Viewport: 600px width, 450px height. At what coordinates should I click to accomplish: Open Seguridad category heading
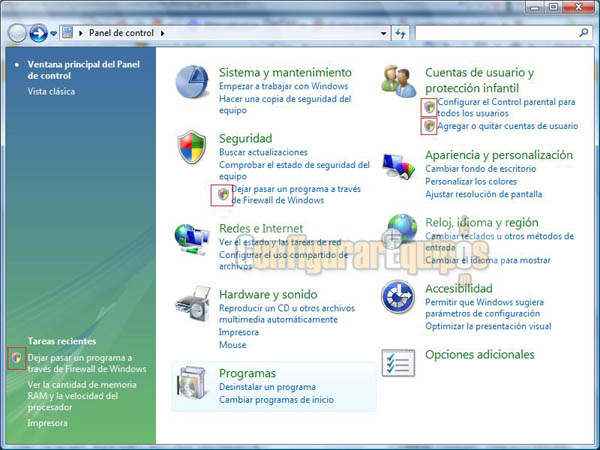(x=246, y=138)
